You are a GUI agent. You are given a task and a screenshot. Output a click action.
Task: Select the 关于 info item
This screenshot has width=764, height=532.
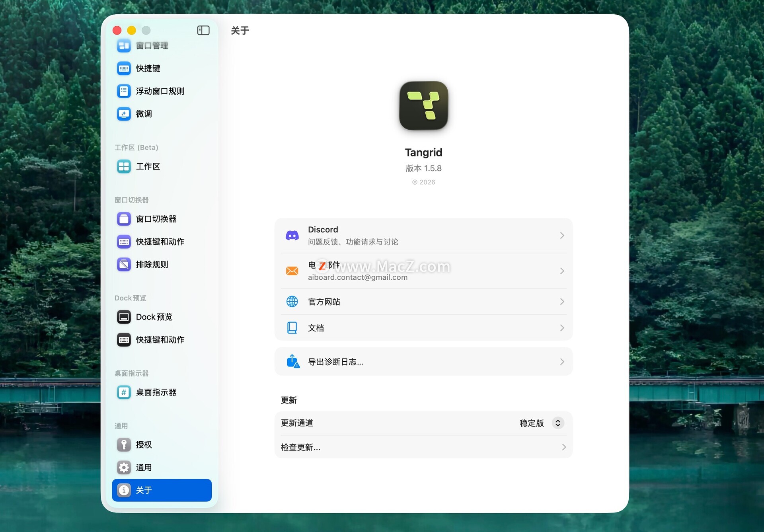[x=162, y=490]
